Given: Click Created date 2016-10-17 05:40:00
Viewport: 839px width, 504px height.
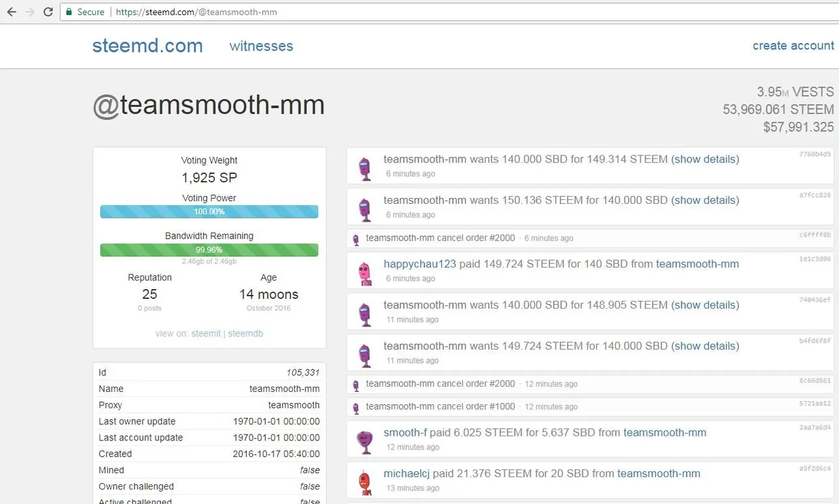Looking at the screenshot, I should [276, 454].
